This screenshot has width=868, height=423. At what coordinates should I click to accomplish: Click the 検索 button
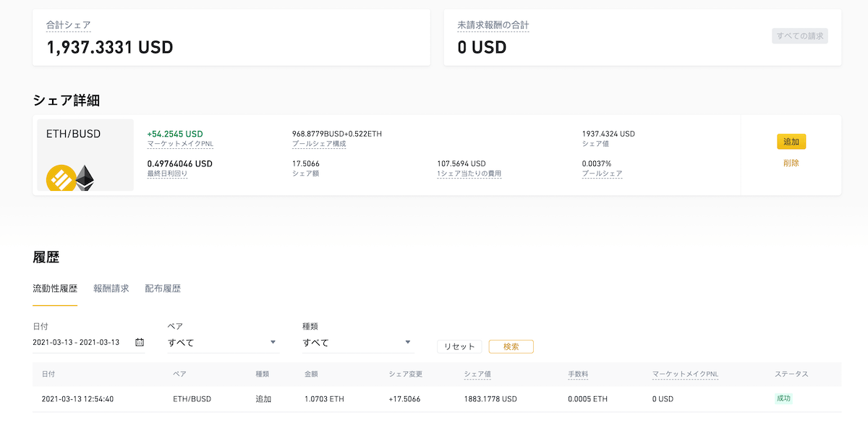pos(511,346)
